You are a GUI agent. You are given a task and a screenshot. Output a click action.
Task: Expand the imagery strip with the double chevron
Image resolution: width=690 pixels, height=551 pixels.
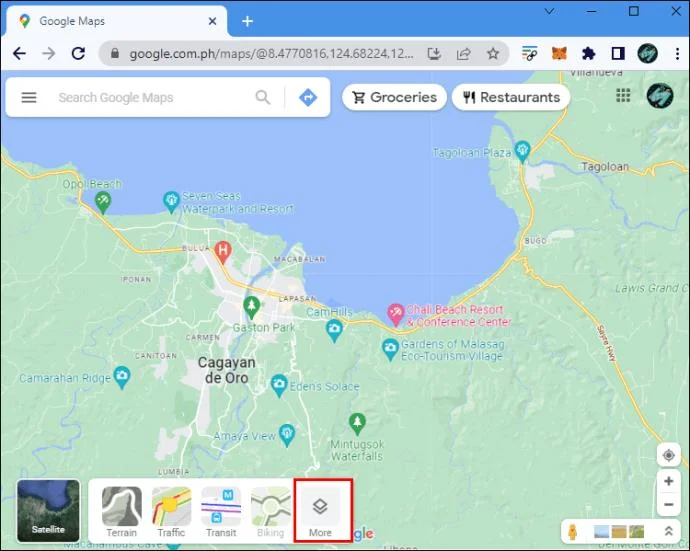point(668,531)
